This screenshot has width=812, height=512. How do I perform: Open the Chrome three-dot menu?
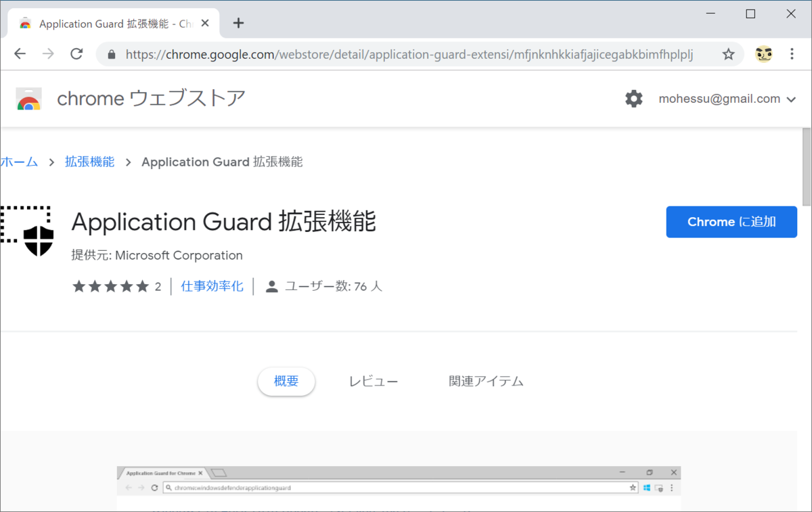(792, 54)
